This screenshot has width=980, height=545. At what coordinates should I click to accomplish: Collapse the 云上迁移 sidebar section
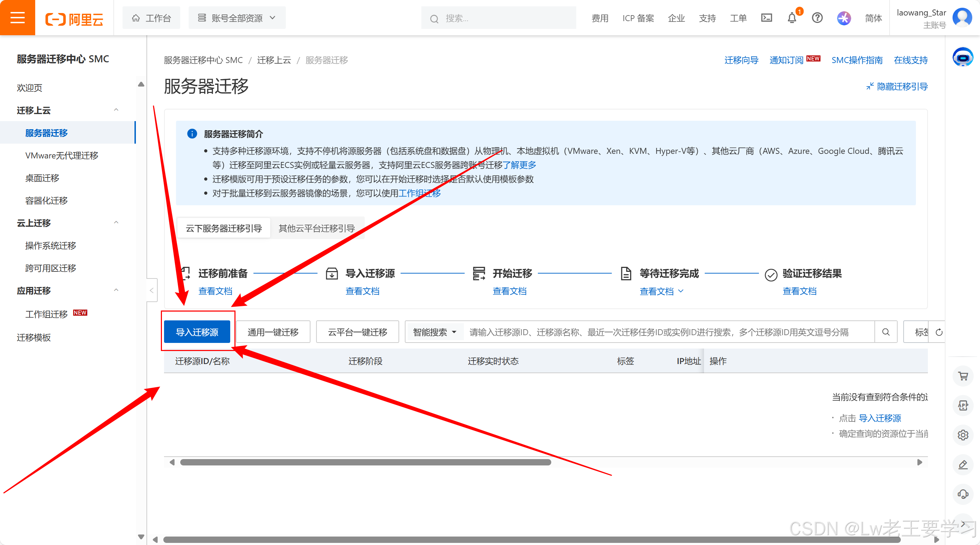pyautogui.click(x=117, y=223)
